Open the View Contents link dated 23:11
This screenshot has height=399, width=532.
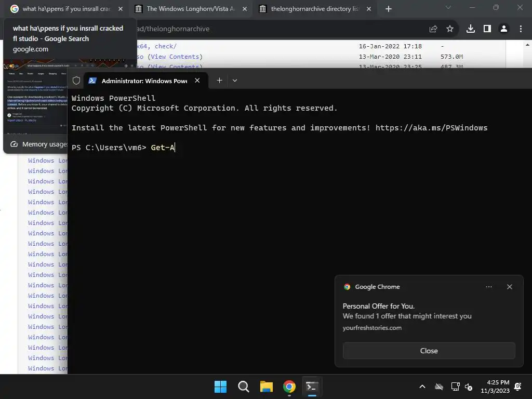click(175, 57)
